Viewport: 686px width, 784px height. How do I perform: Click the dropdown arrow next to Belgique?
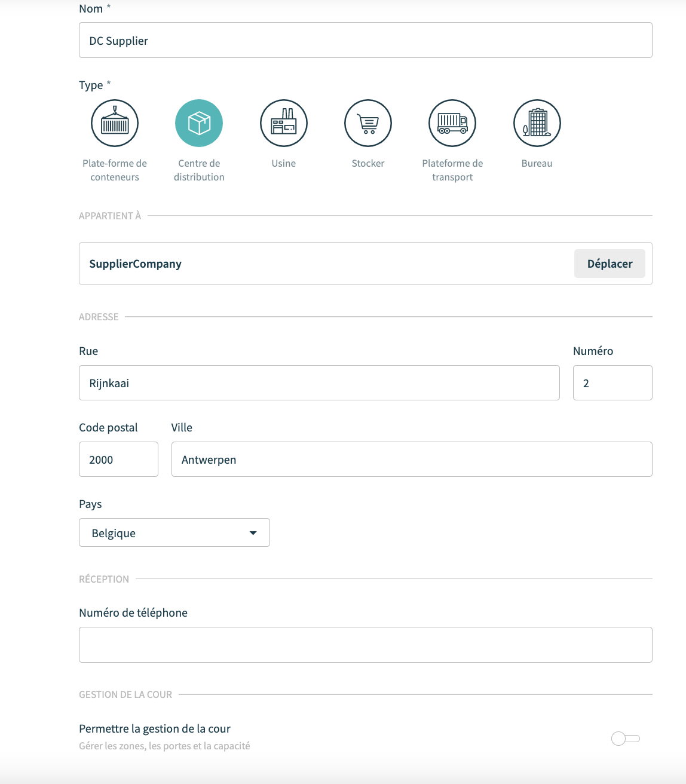pyautogui.click(x=253, y=533)
